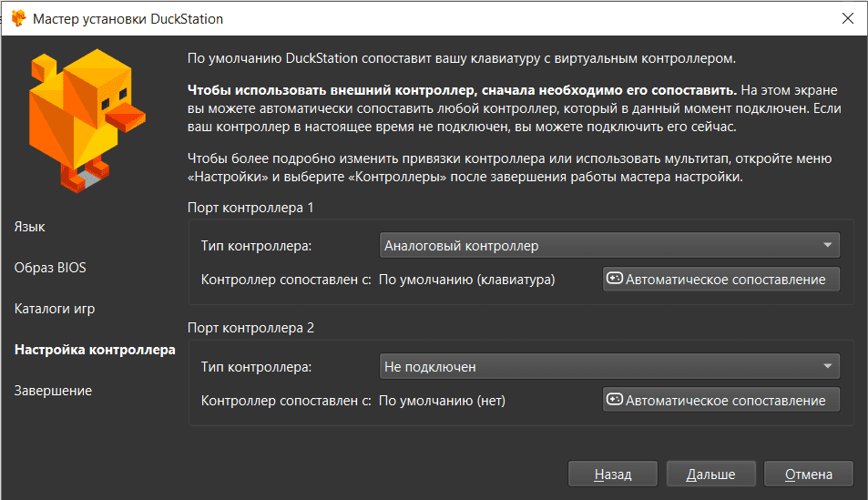
Task: Click the По умолчанию (нет) mapping text
Action: tap(442, 400)
